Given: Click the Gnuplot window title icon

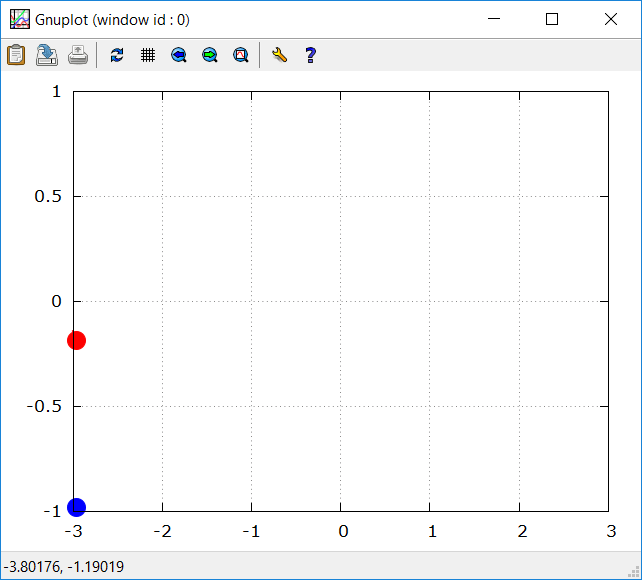Looking at the screenshot, I should 20,19.
